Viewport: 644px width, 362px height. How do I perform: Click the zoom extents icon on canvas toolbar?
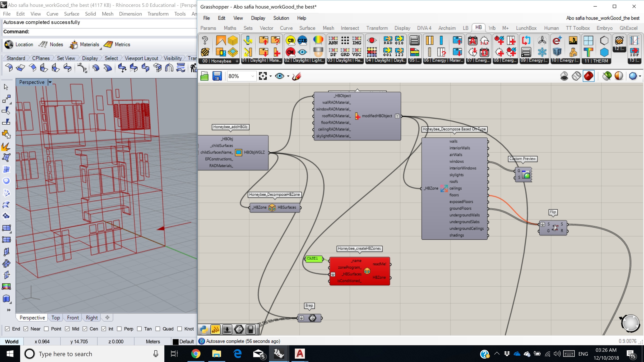coord(263,76)
